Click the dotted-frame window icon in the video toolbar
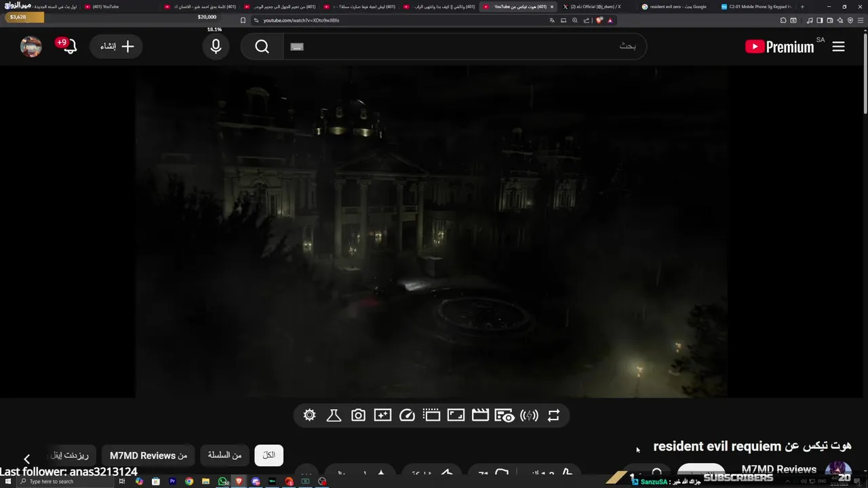Screen dimensions: 868x488 point(431,415)
